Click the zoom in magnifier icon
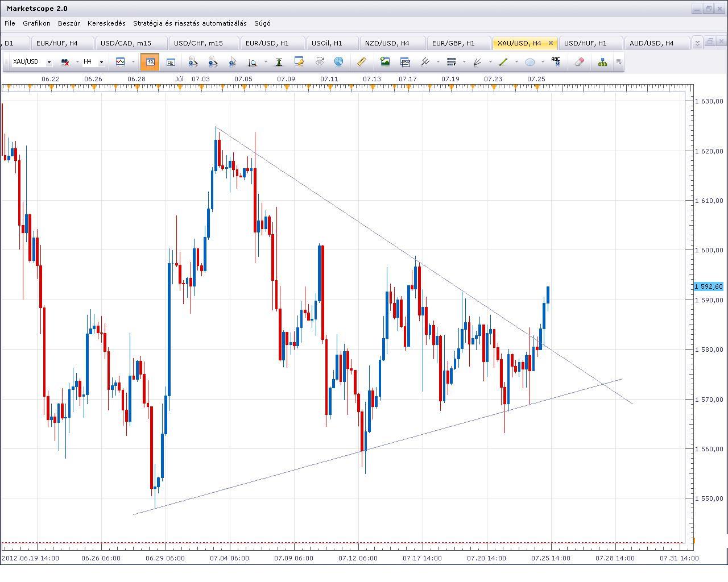 pyautogui.click(x=193, y=62)
